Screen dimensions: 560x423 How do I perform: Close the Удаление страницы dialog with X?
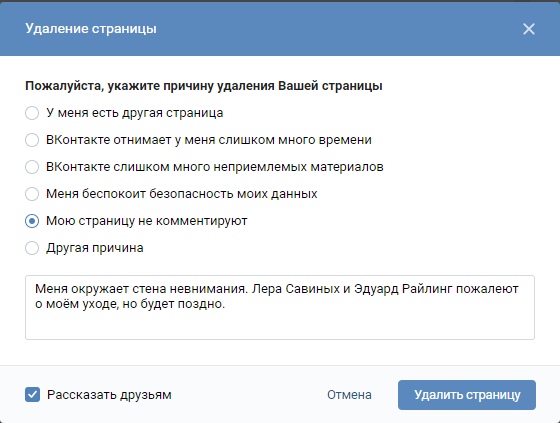[x=529, y=29]
